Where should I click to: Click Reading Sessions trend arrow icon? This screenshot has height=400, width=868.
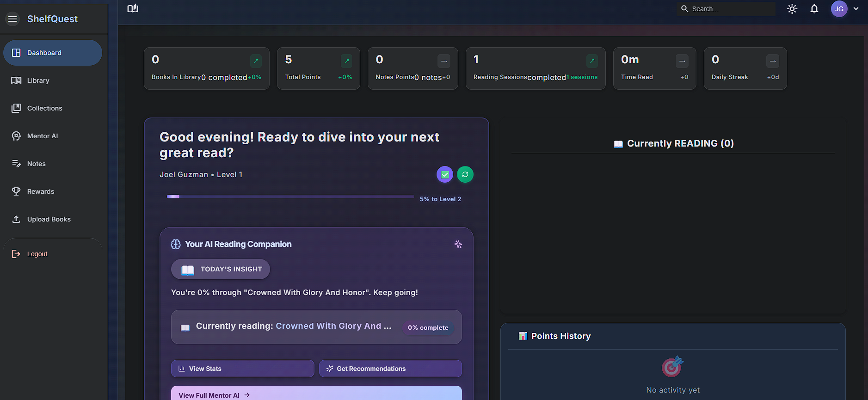[x=592, y=61]
